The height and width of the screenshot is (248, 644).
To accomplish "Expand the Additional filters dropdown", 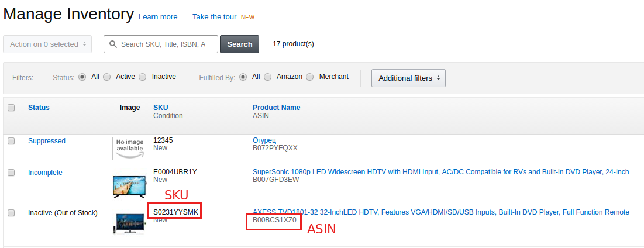I will click(408, 78).
